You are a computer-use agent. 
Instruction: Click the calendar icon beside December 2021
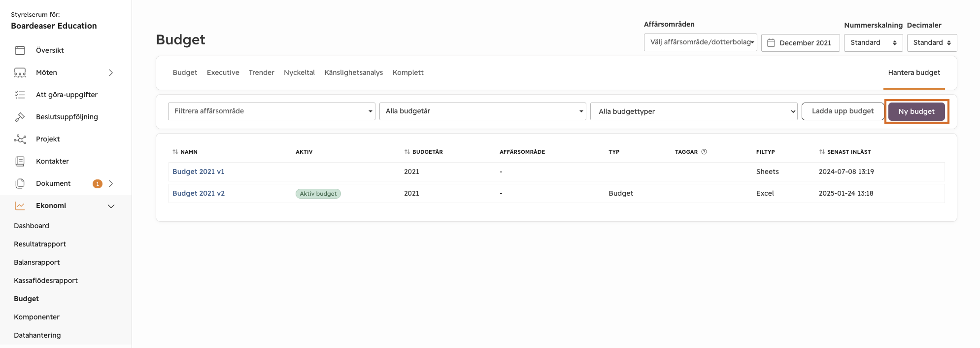(771, 43)
